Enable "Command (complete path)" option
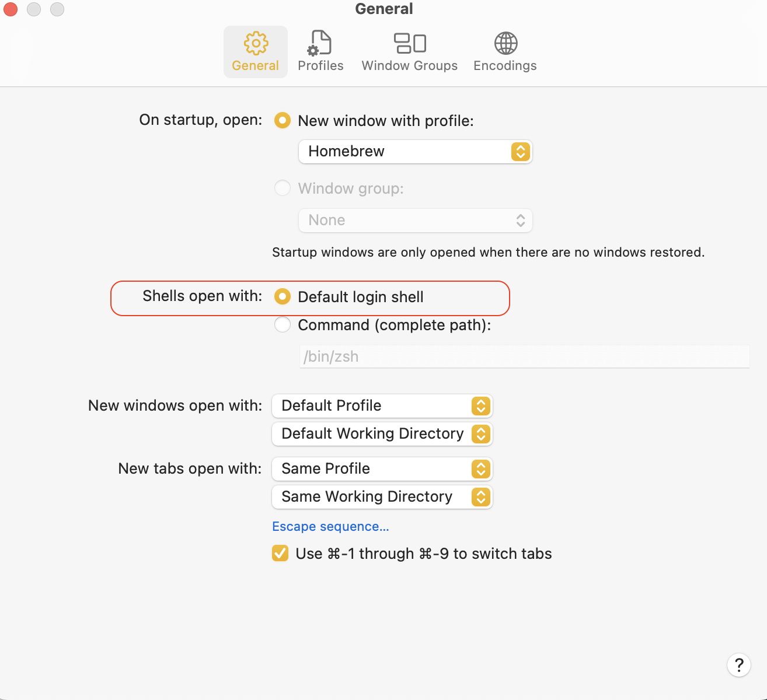Image resolution: width=767 pixels, height=700 pixels. click(x=283, y=324)
